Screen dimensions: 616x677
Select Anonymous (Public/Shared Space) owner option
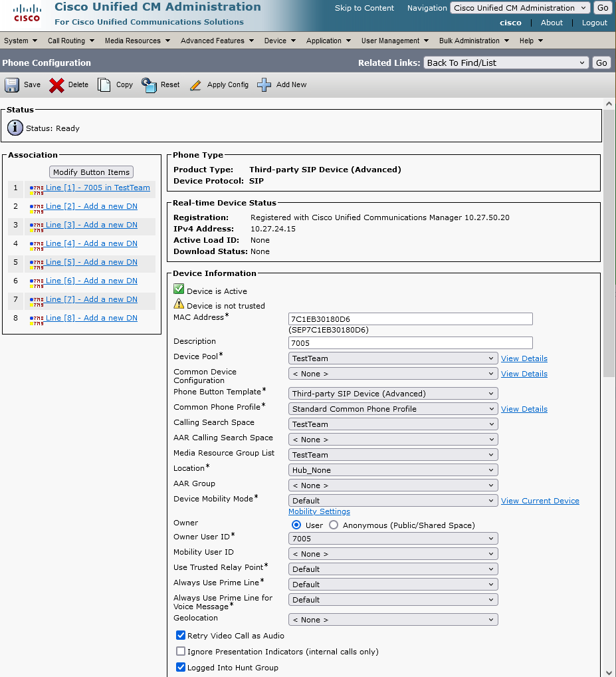coord(334,525)
